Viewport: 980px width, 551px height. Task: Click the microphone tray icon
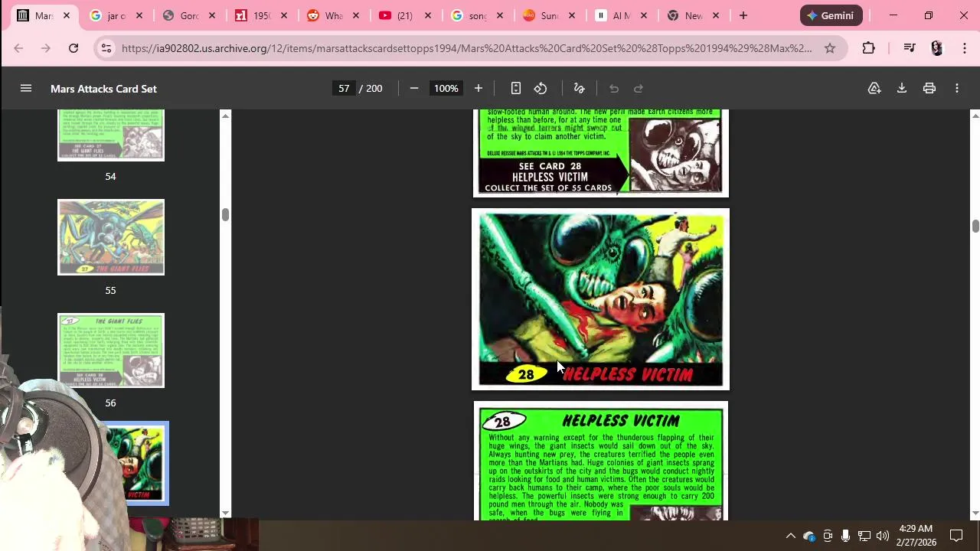[x=846, y=536]
